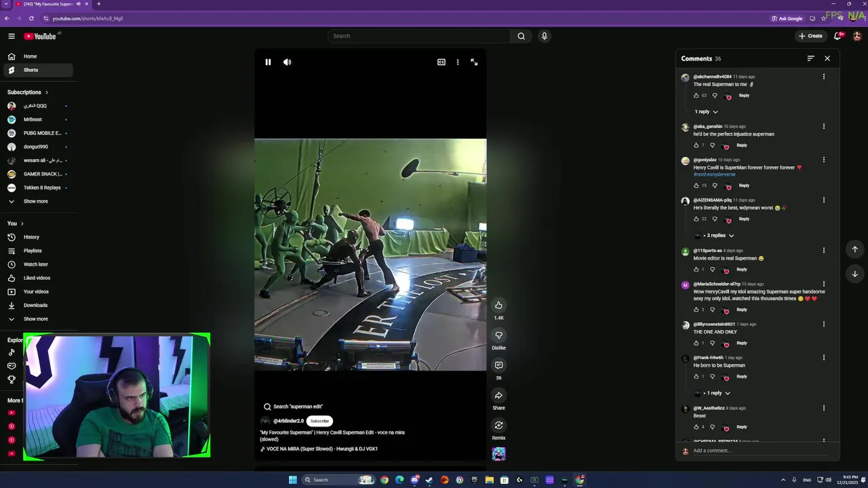Viewport: 868px width, 488px height.
Task: Reply to @W_Aestheticz's comment
Action: pos(742,427)
